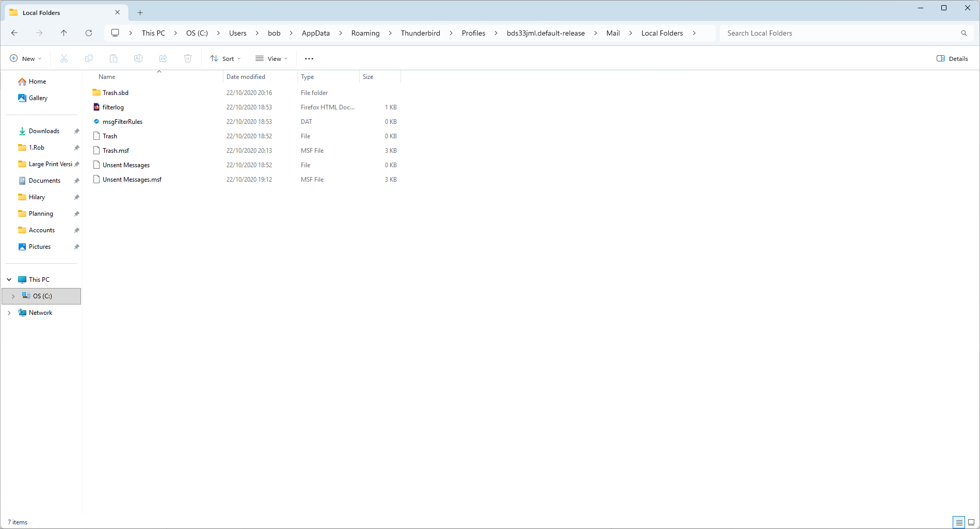Unpin Documents using its pin icon
980x529 pixels.
click(x=77, y=181)
